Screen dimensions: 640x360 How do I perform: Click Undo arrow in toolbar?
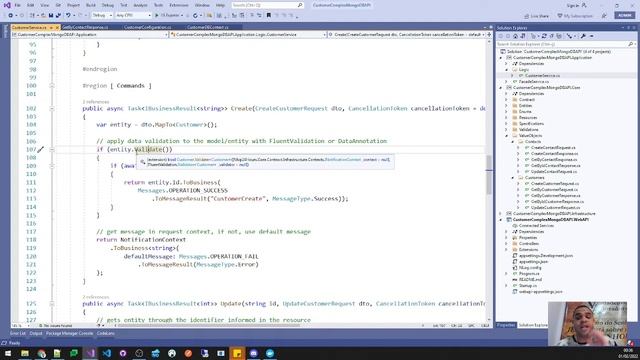point(68,16)
